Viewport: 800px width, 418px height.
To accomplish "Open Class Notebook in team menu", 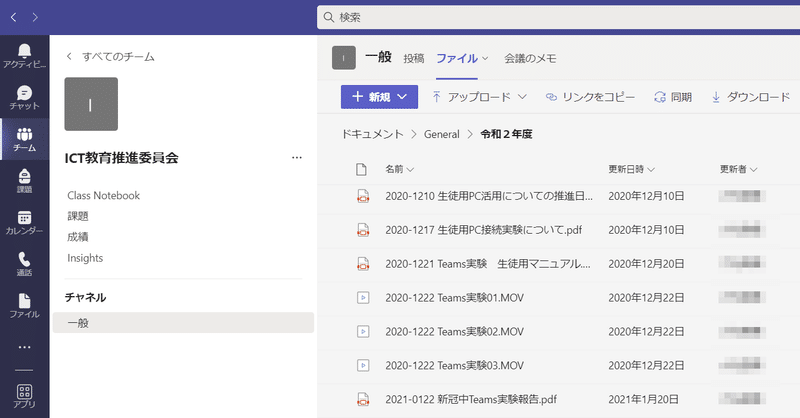I will pyautogui.click(x=104, y=195).
